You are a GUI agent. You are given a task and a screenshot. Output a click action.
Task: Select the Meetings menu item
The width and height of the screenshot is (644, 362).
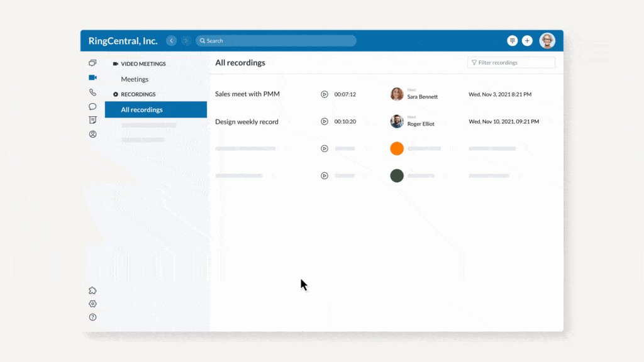pos(135,79)
